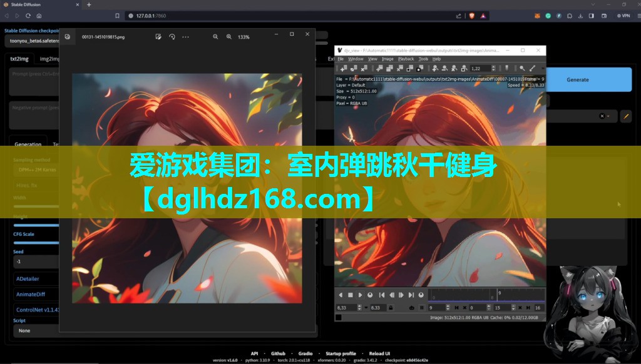This screenshot has height=364, width=641.
Task: Reload the browser page
Action: (28, 16)
